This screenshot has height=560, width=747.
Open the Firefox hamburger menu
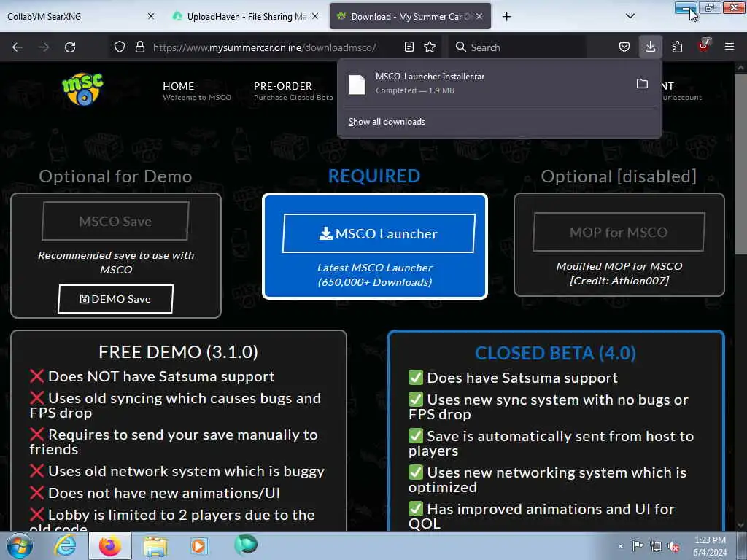(x=729, y=47)
